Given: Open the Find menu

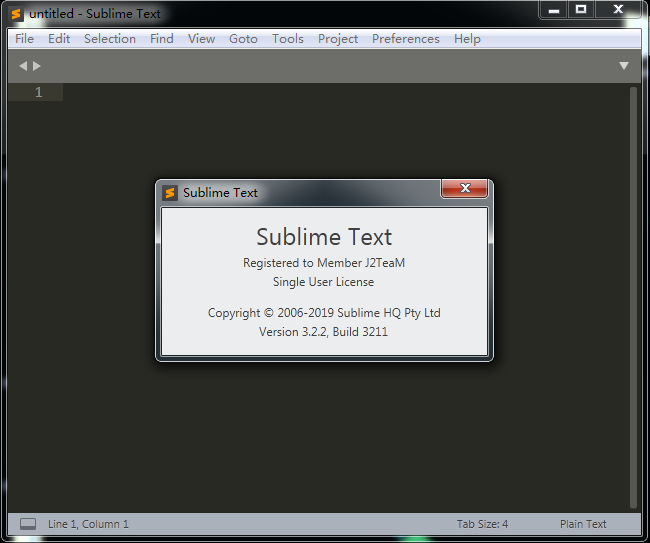Looking at the screenshot, I should point(162,39).
